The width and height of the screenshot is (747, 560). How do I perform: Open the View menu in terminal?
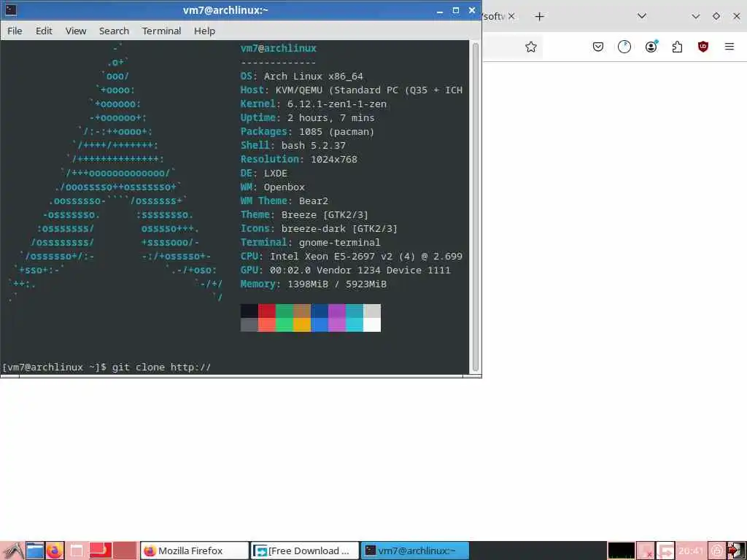tap(76, 31)
